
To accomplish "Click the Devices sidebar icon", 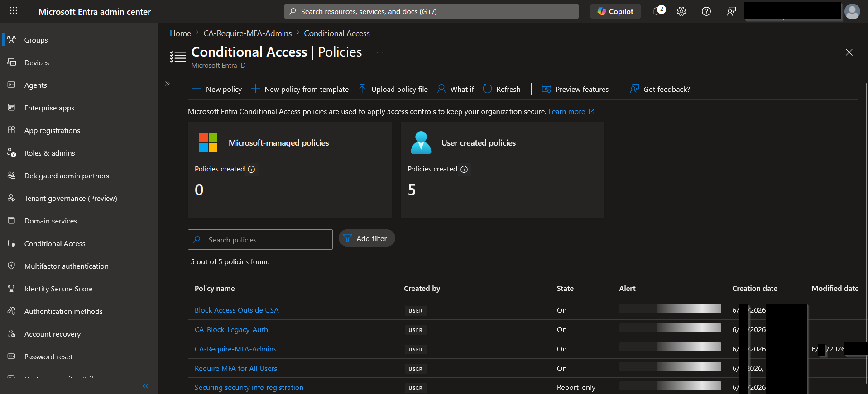I will [12, 62].
